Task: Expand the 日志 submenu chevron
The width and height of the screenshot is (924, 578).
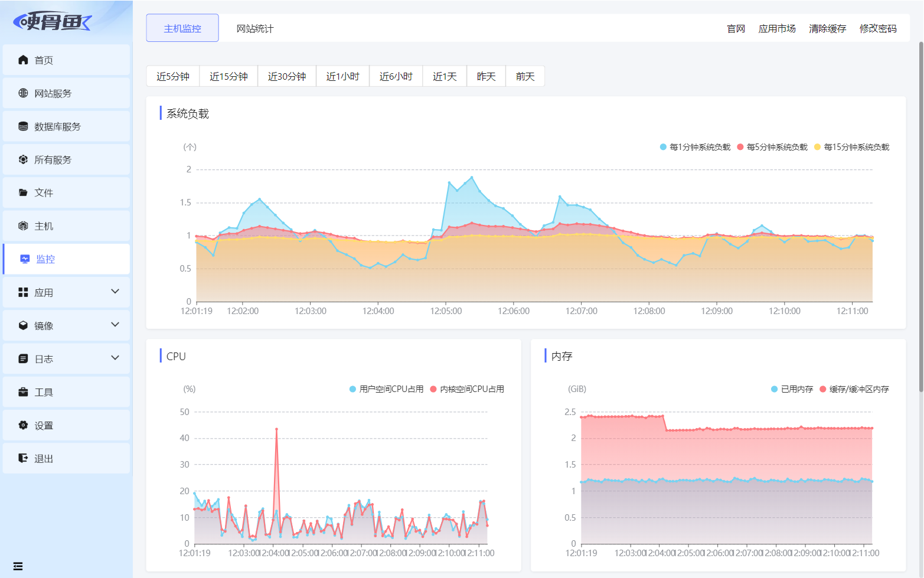Action: 115,358
